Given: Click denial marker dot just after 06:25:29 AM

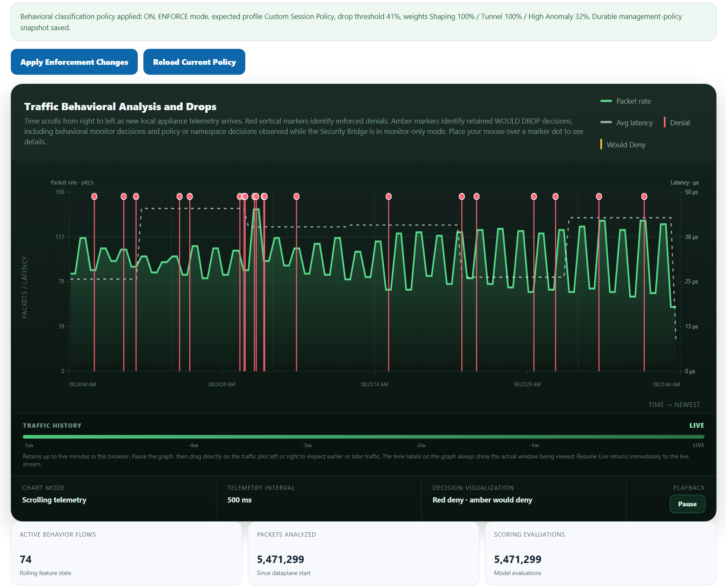Looking at the screenshot, I should click(x=534, y=197).
